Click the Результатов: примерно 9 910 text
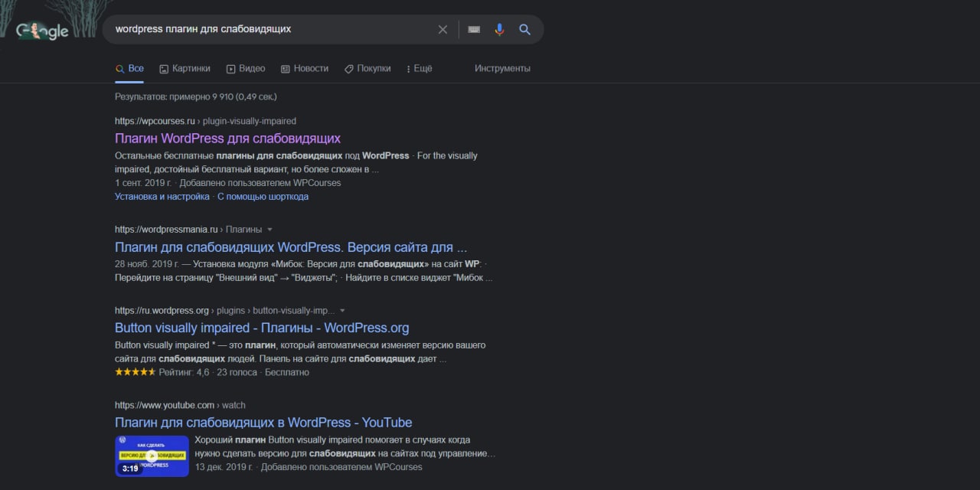The width and height of the screenshot is (980, 490). click(196, 97)
